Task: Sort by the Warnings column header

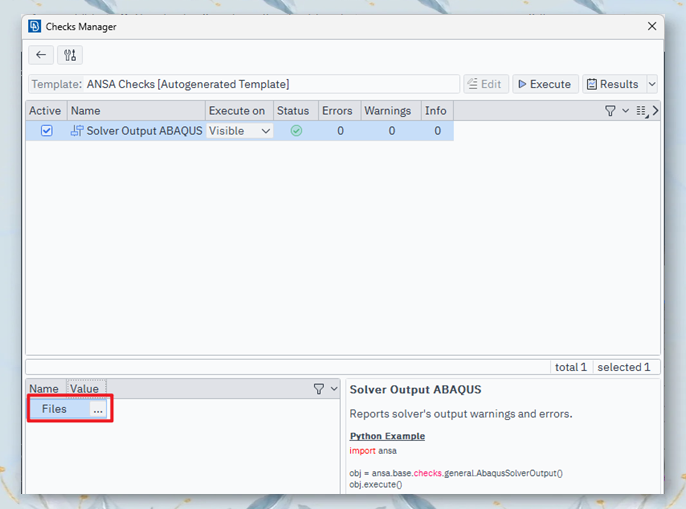Action: [391, 111]
